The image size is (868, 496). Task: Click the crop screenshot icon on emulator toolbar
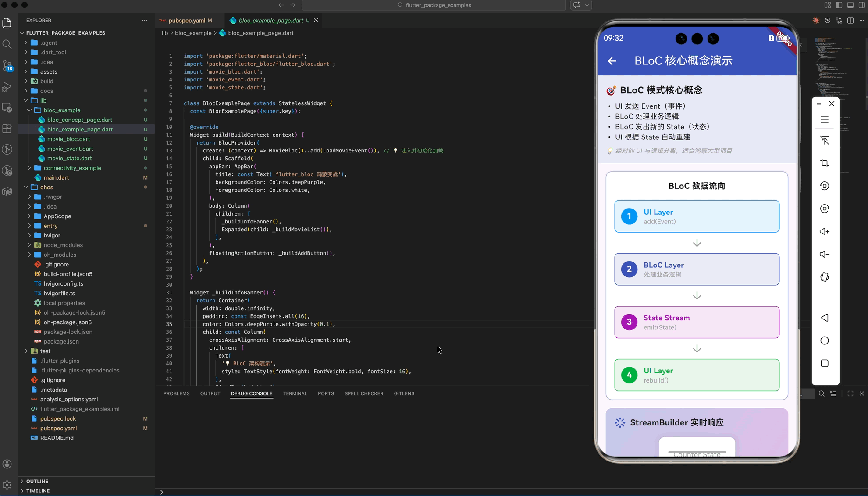point(824,163)
